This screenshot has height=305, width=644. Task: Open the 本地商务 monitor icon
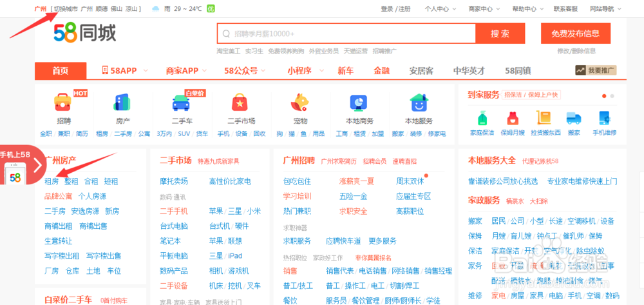tap(359, 103)
